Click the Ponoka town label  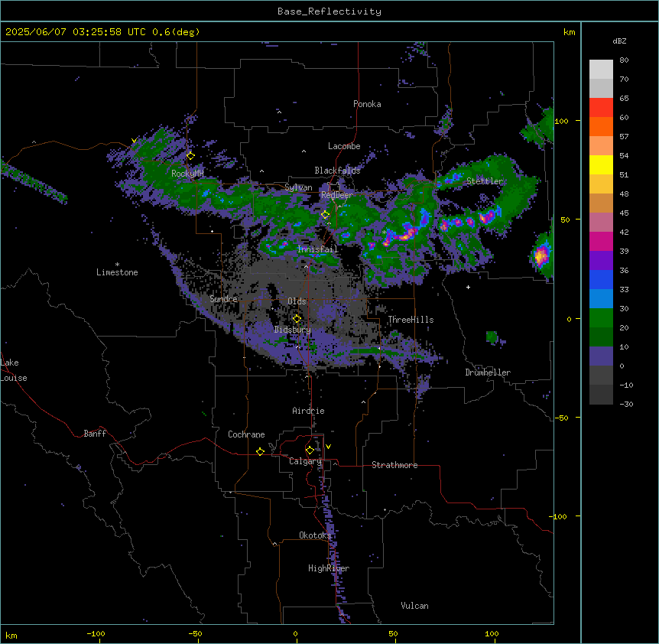point(367,104)
